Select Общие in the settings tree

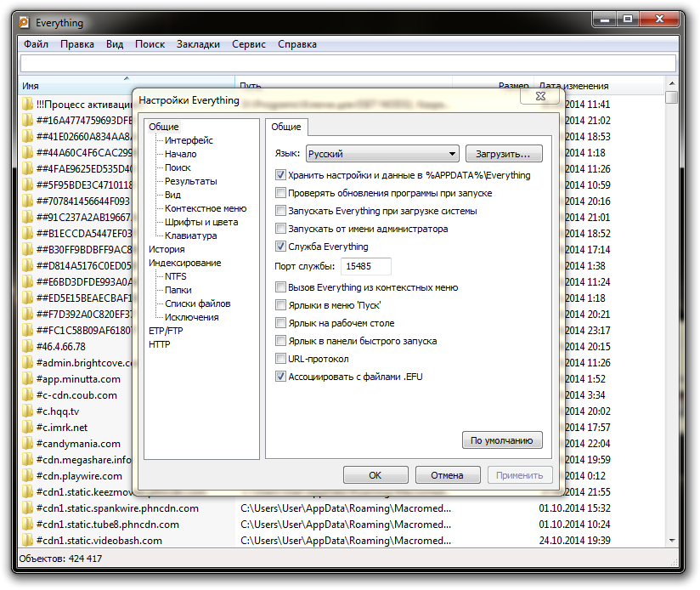(x=164, y=127)
